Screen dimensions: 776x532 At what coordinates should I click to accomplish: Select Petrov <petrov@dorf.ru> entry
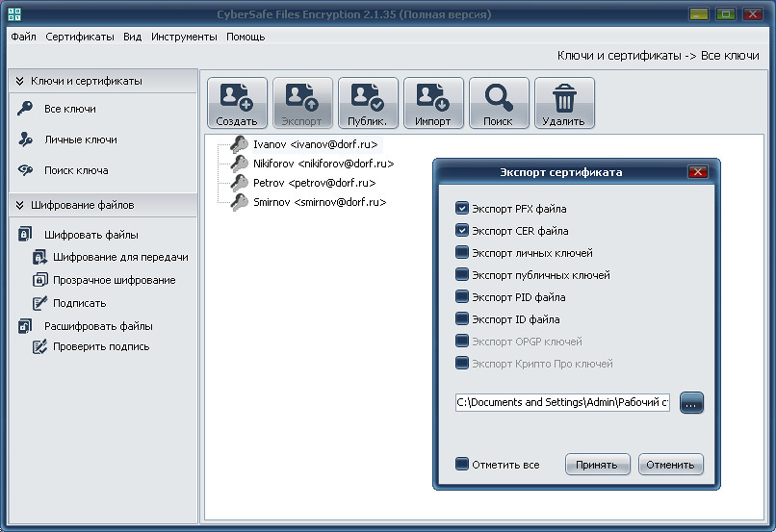click(314, 183)
